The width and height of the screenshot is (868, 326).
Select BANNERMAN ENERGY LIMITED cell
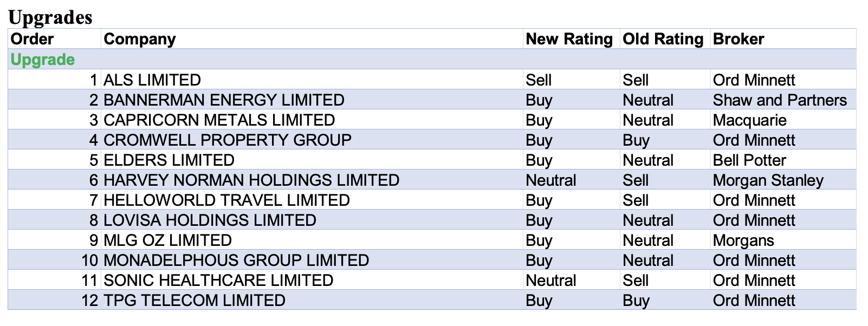click(x=224, y=100)
